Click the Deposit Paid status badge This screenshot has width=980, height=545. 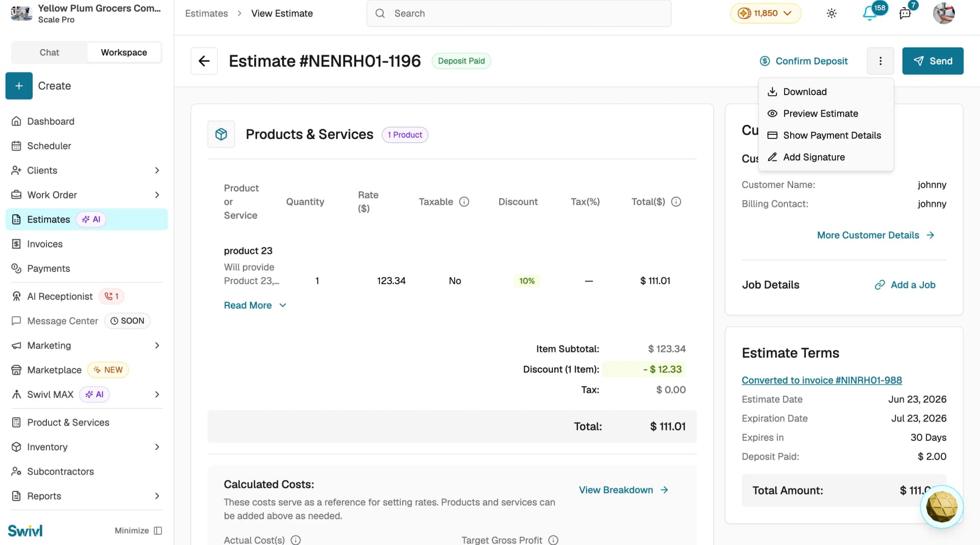click(x=461, y=61)
